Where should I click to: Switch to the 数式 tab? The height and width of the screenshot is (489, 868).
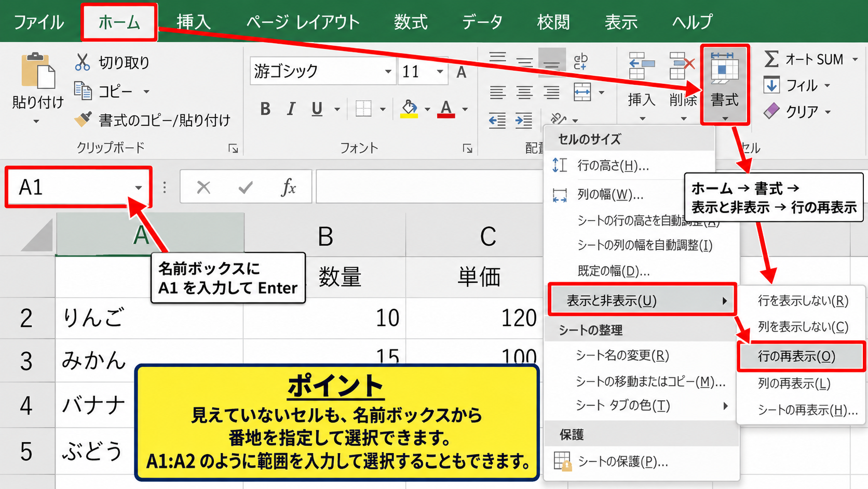click(410, 22)
